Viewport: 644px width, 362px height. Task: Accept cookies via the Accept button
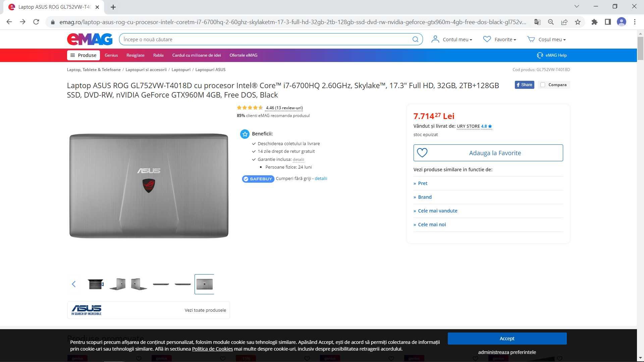pos(507,338)
